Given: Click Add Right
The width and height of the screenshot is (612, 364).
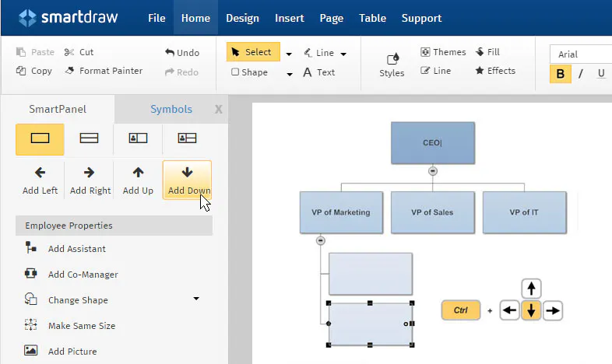Looking at the screenshot, I should coord(90,180).
